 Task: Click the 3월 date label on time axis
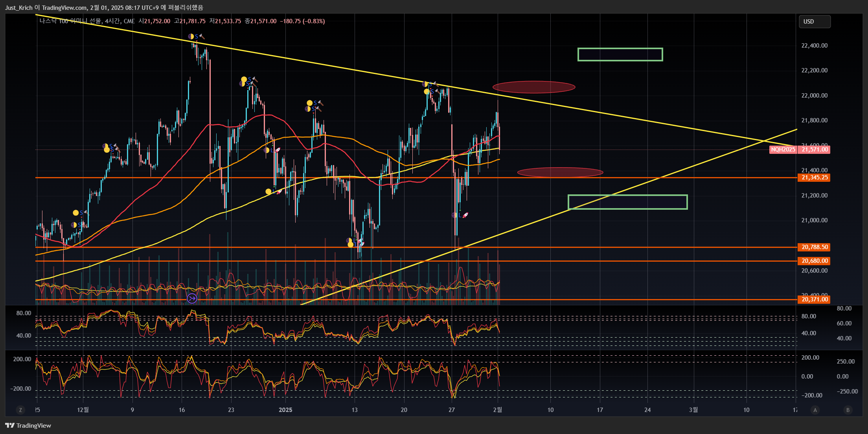click(693, 410)
